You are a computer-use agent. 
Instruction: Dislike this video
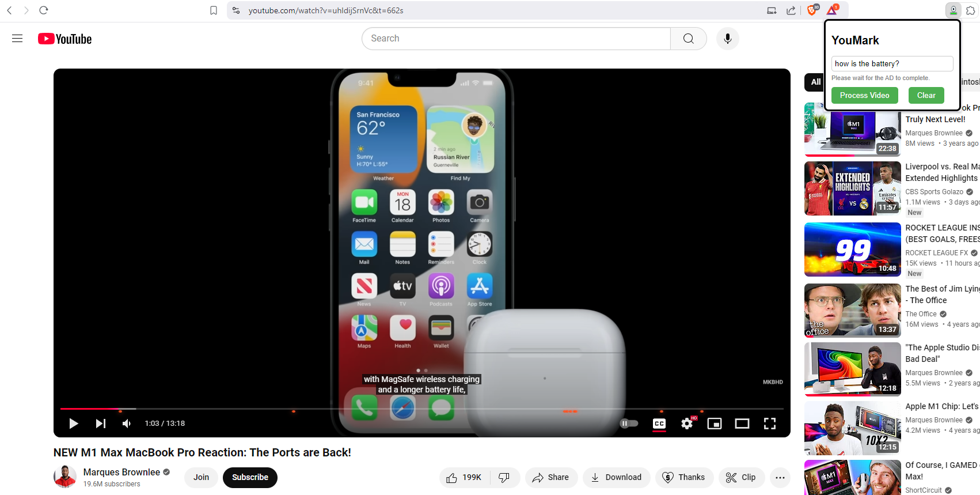504,478
